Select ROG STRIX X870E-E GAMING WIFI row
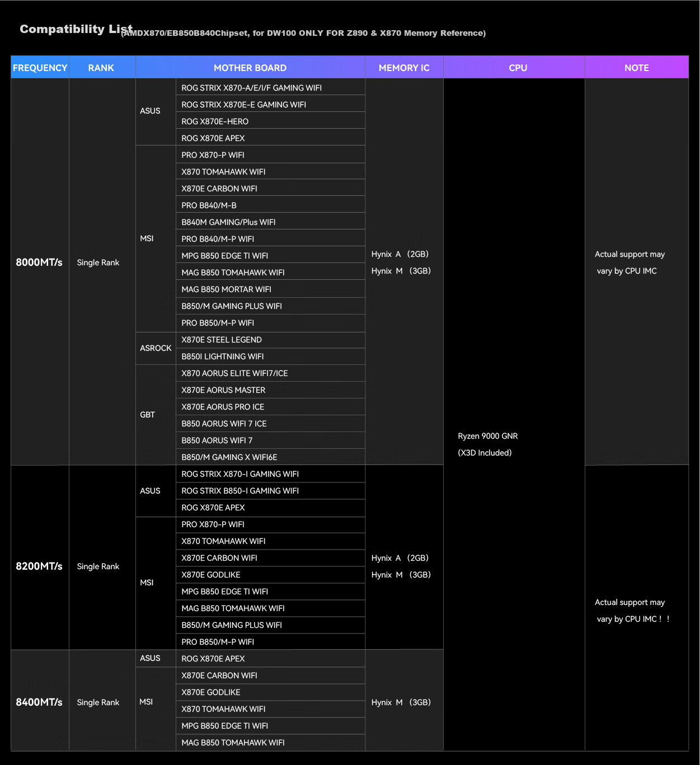Viewport: 700px width, 765px height. click(x=270, y=104)
